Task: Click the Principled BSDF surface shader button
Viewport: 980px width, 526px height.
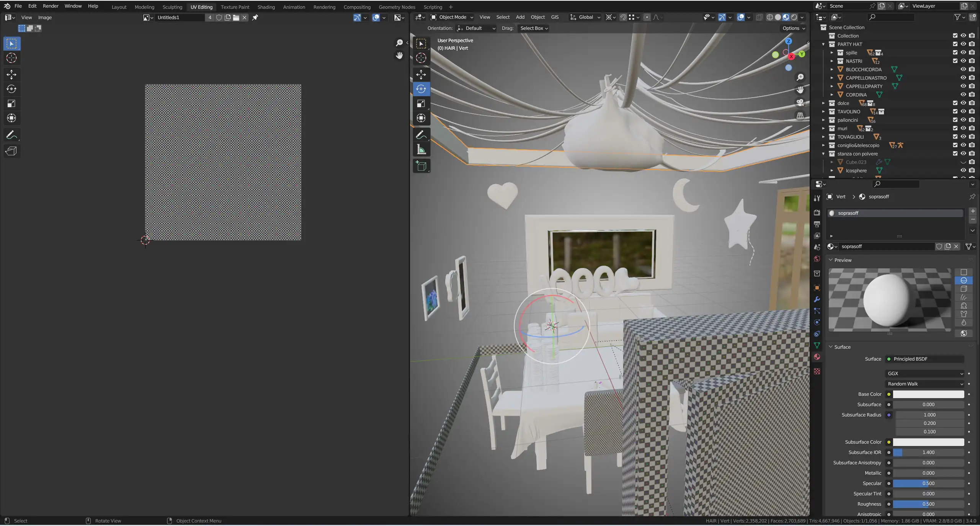Action: click(924, 359)
